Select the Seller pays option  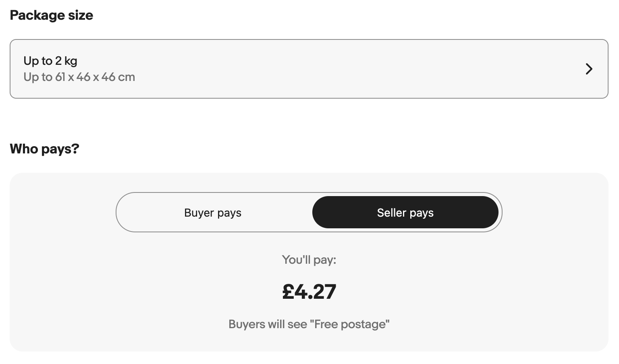pos(405,212)
